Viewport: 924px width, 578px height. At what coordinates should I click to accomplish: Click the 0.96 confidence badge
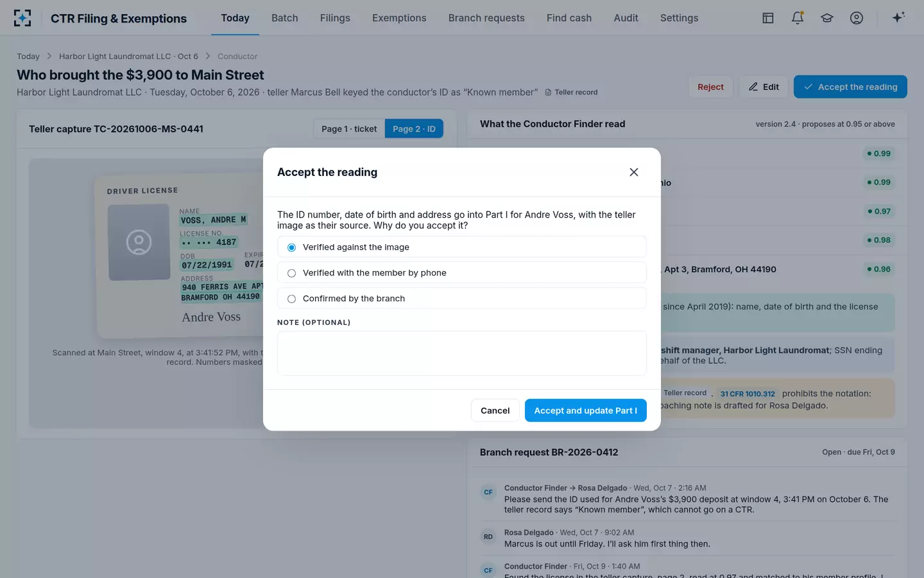(879, 269)
